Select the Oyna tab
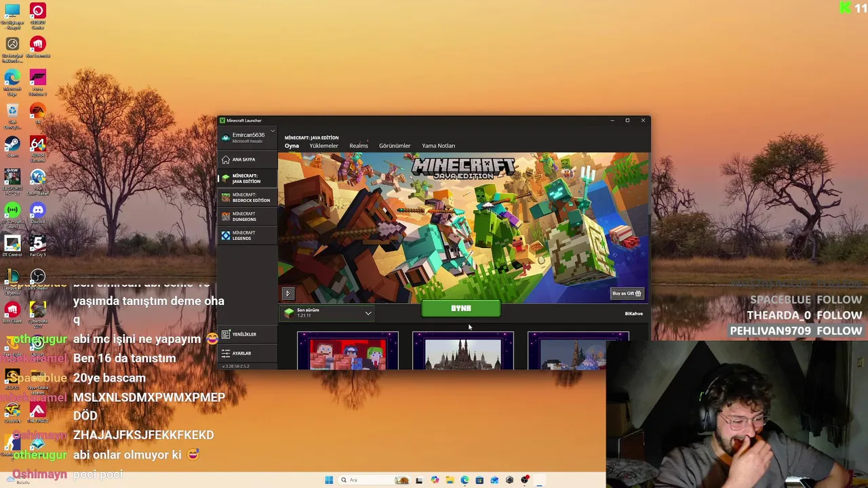Viewport: 868px width, 488px height. [x=292, y=146]
